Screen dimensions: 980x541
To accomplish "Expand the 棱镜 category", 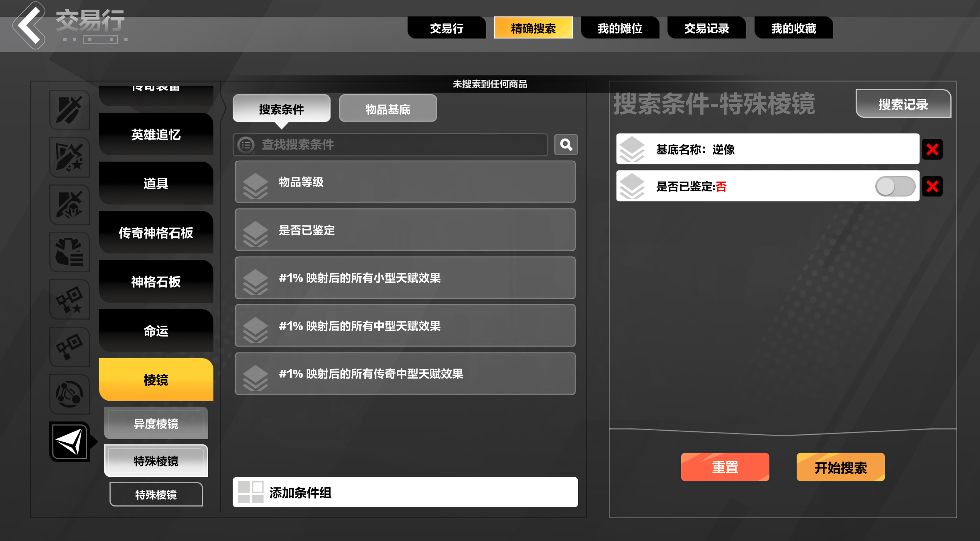I will 156,379.
